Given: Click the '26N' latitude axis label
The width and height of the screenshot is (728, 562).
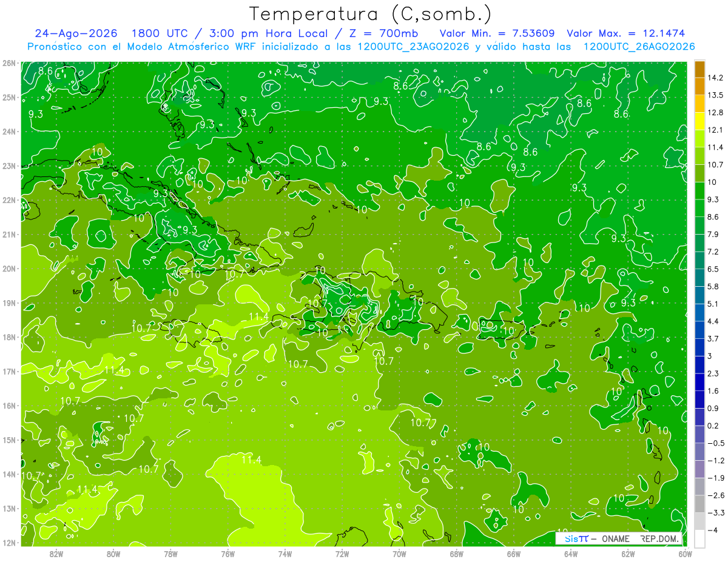Looking at the screenshot, I should coord(8,63).
